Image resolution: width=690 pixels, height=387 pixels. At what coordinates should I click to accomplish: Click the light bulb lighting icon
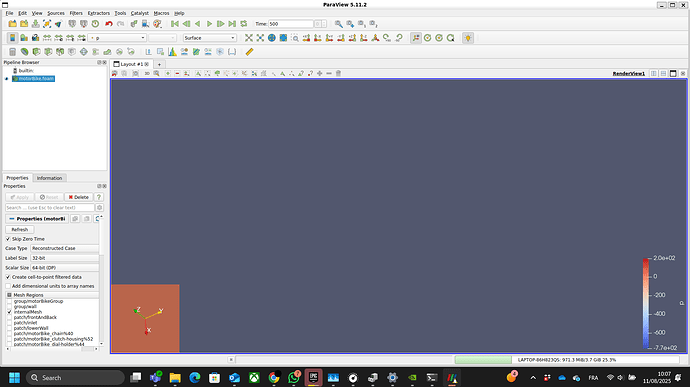[468, 38]
